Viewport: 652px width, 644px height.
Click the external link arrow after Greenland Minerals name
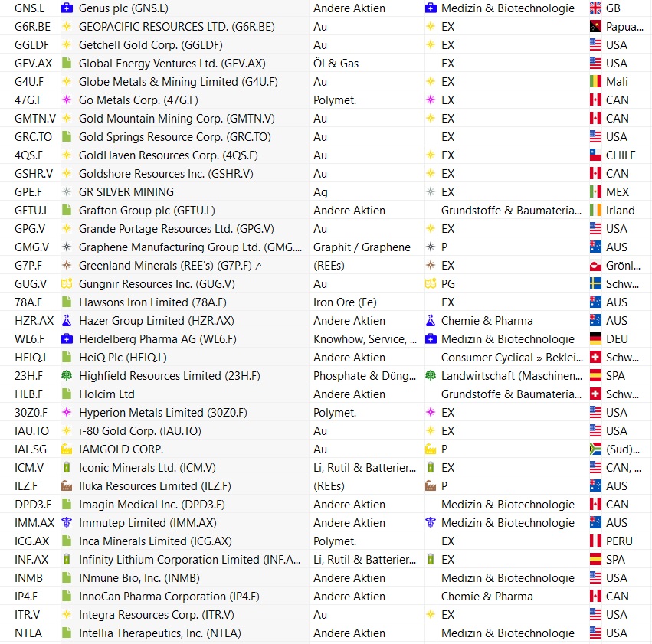click(x=258, y=266)
